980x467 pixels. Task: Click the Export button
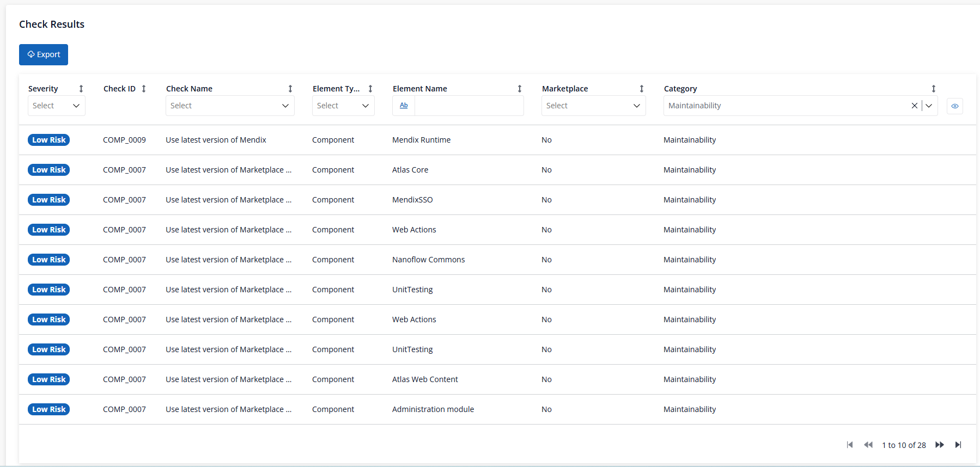[44, 54]
